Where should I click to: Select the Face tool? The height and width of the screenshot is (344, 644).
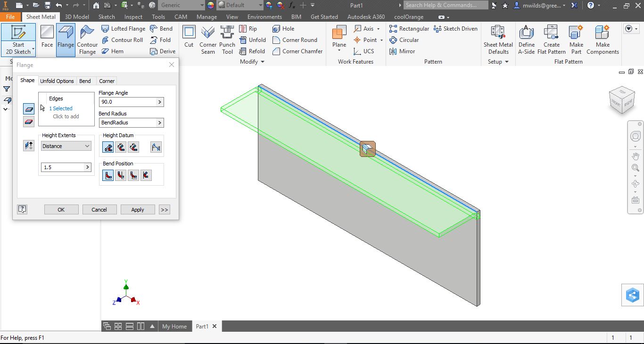[47, 37]
